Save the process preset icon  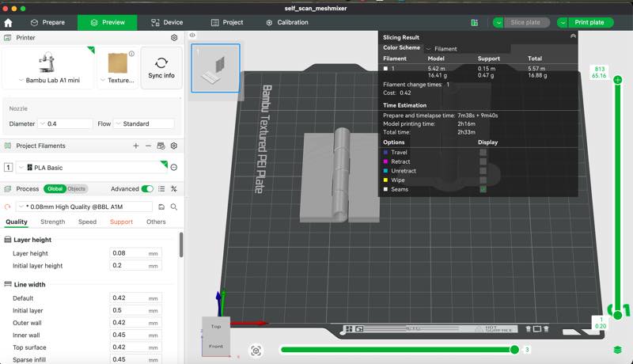point(161,207)
